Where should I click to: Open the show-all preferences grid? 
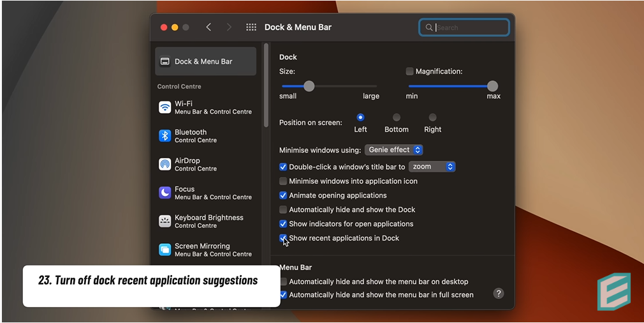pyautogui.click(x=251, y=27)
